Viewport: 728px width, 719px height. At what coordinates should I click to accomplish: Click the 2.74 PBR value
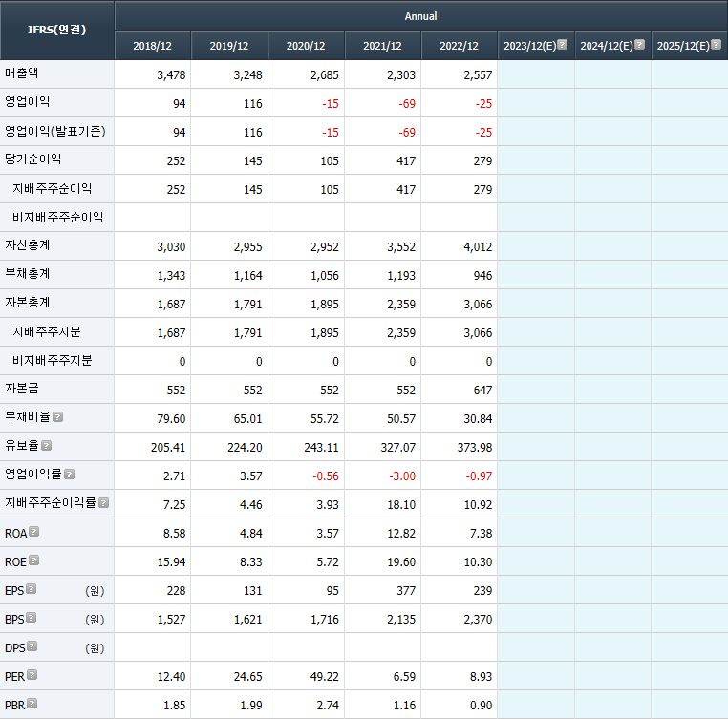point(328,706)
